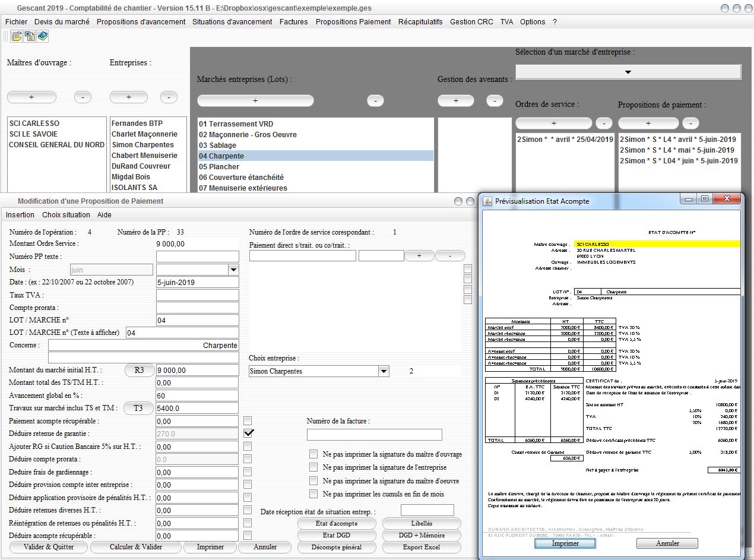This screenshot has width=754, height=560.
Task: Remove an Entreprise with minus button
Action: tap(169, 97)
